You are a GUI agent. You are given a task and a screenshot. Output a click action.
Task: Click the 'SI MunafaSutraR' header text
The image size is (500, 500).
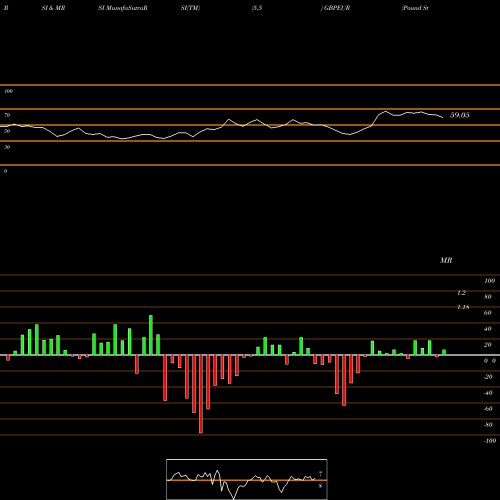coord(123,8)
